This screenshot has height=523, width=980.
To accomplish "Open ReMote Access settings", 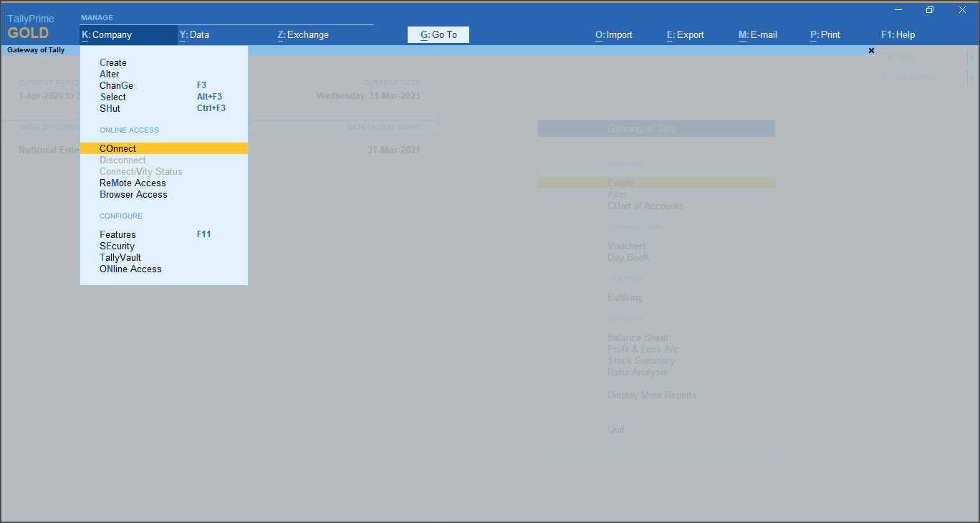I will [x=133, y=183].
